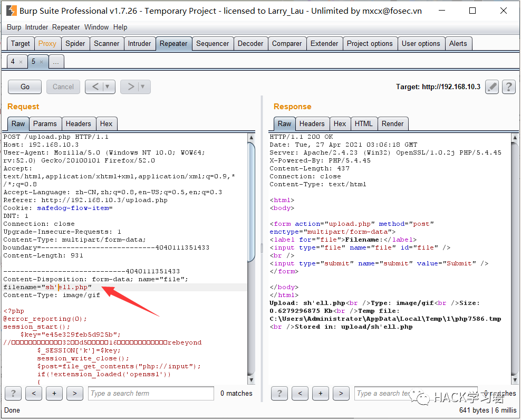Select Response Raw view tab
The height and width of the screenshot is (420, 521).
285,123
